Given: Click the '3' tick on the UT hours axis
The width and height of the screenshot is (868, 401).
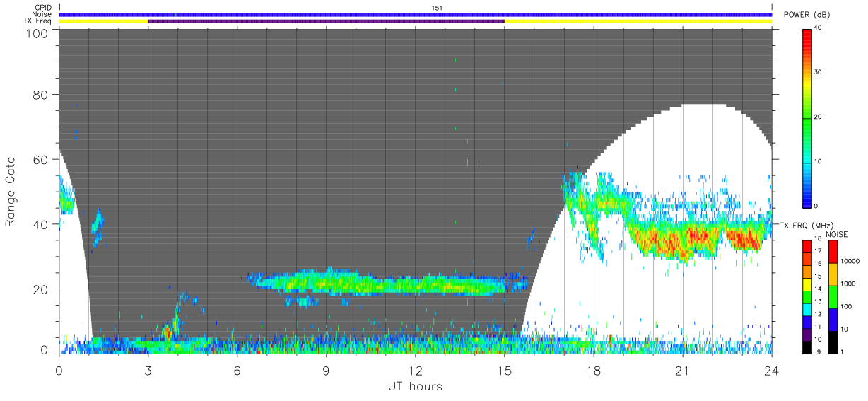Looking at the screenshot, I should click(x=148, y=369).
